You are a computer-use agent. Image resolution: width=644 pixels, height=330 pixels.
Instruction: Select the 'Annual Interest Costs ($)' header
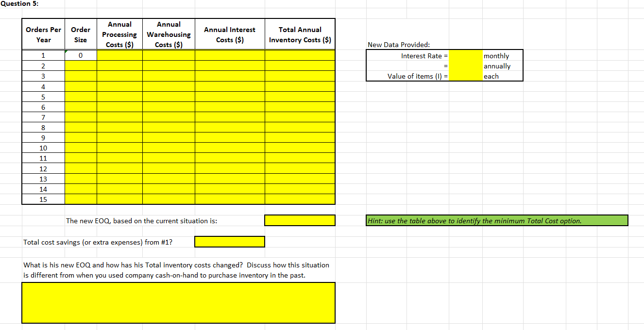[230, 34]
